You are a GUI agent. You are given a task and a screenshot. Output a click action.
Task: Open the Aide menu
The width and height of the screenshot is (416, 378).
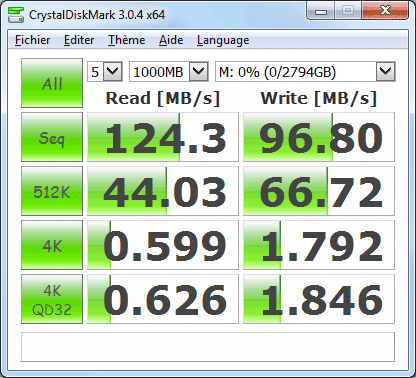click(x=171, y=40)
